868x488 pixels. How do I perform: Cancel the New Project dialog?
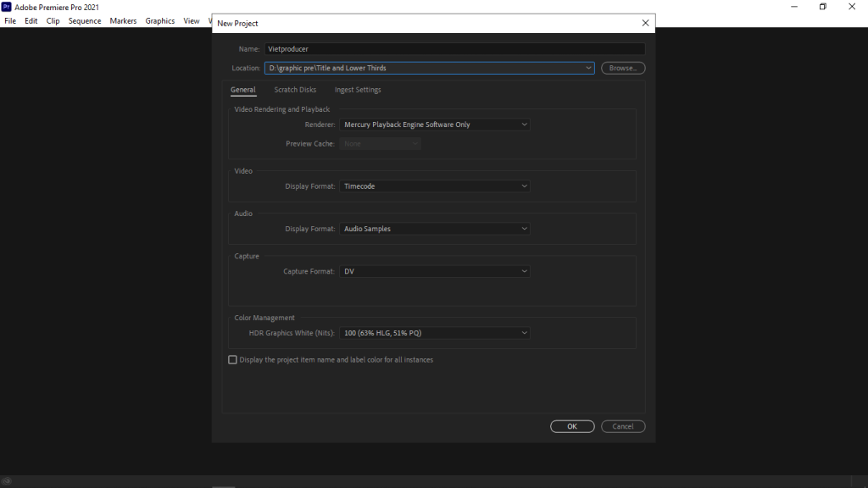[623, 426]
